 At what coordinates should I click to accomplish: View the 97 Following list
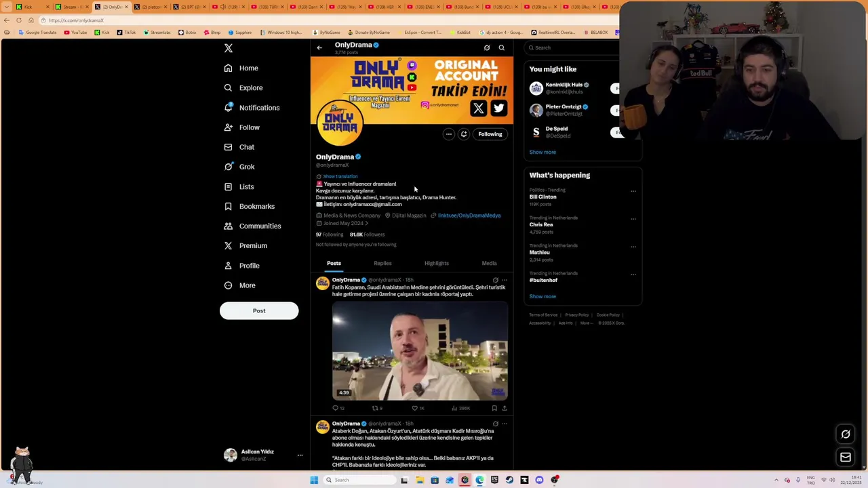[x=330, y=235]
